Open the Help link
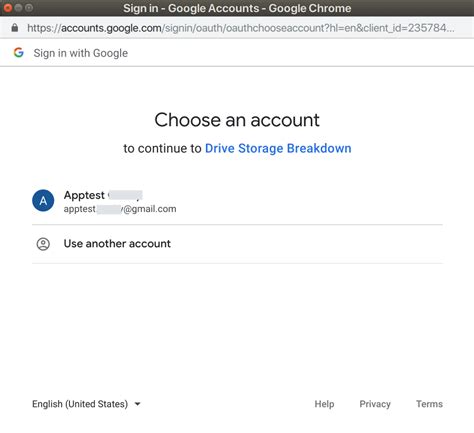 [x=324, y=404]
